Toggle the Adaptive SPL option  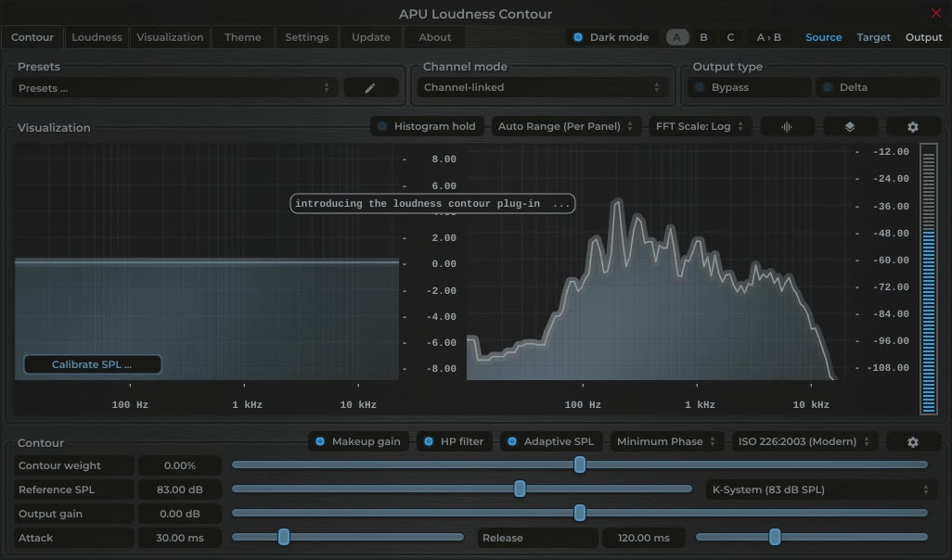(551, 441)
